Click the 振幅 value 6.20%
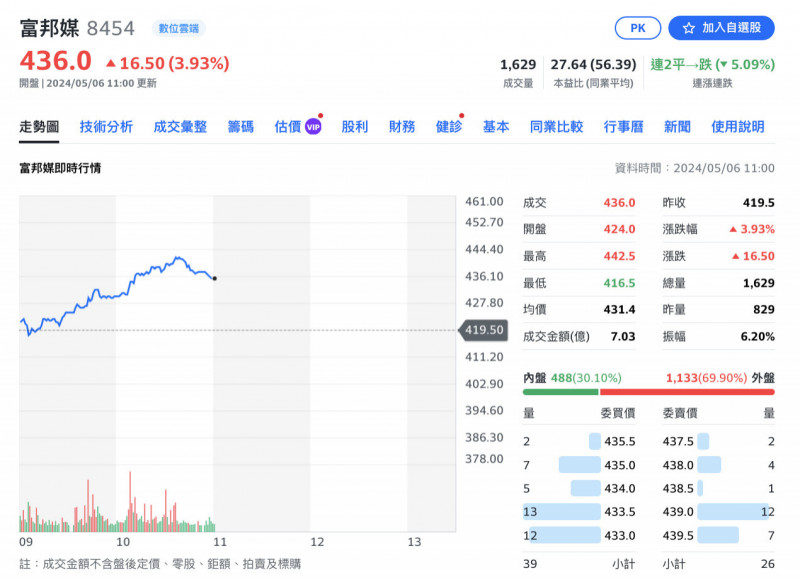 [758, 337]
